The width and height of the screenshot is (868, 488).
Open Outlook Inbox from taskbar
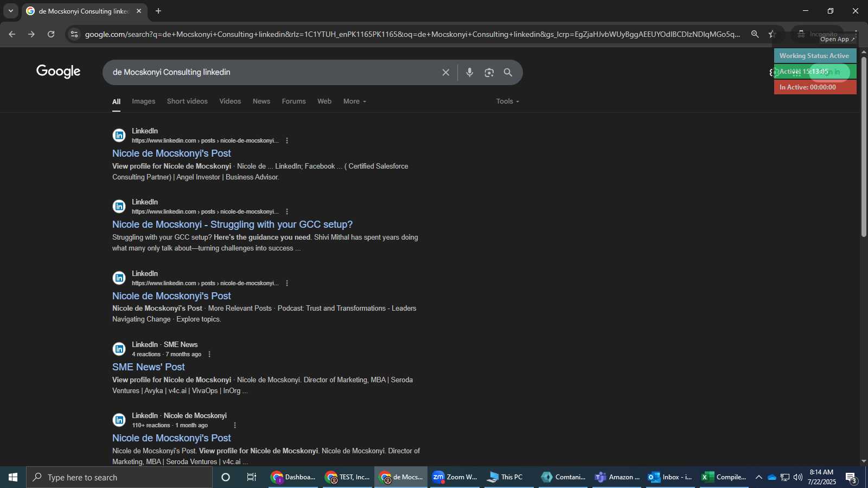pos(670,477)
